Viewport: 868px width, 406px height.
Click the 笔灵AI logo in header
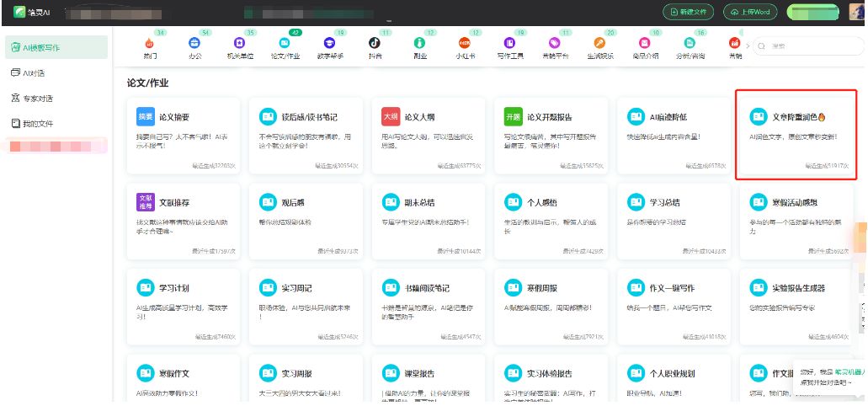click(x=32, y=12)
